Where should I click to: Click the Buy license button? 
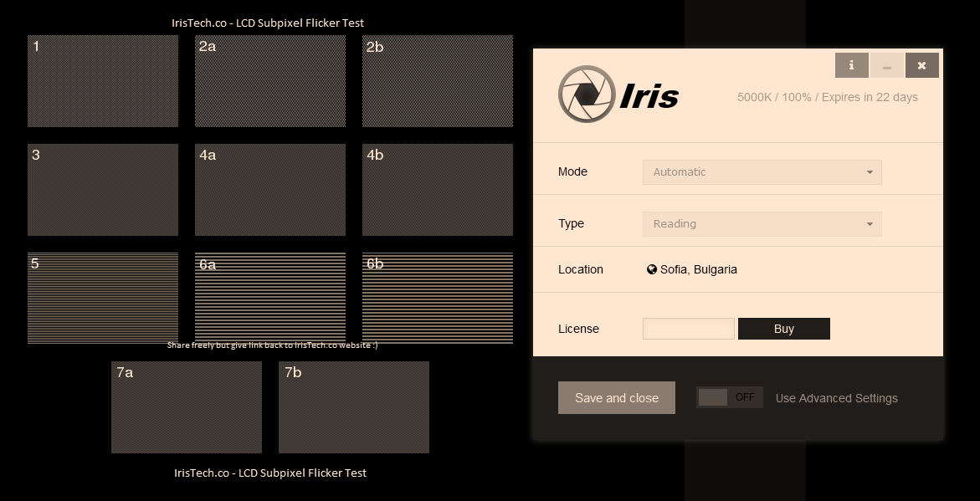784,329
